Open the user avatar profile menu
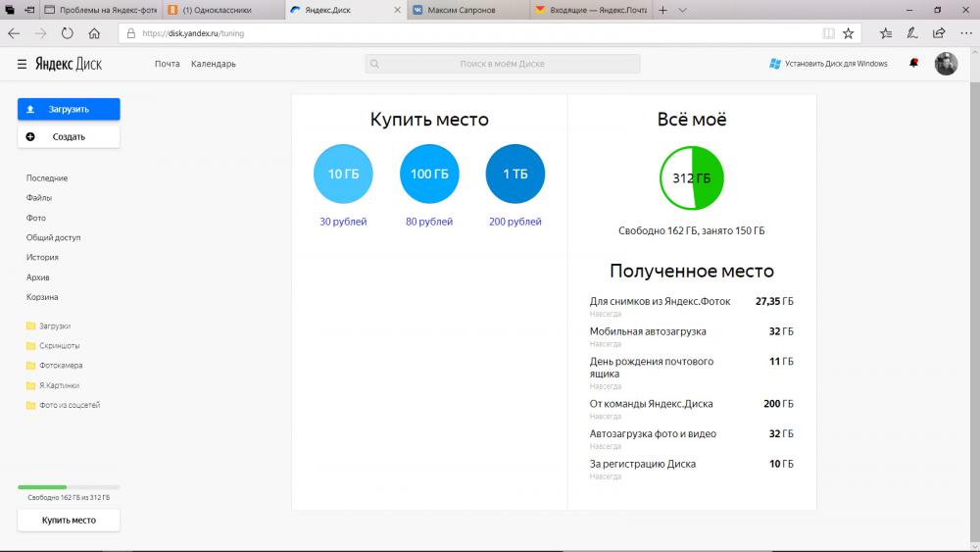 [946, 64]
